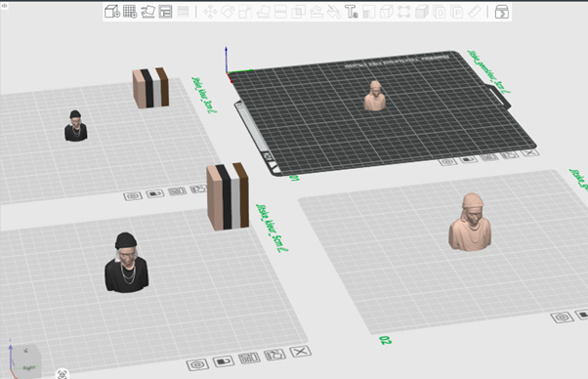Select the ruler Measure tool
The height and width of the screenshot is (379, 588).
[475, 12]
